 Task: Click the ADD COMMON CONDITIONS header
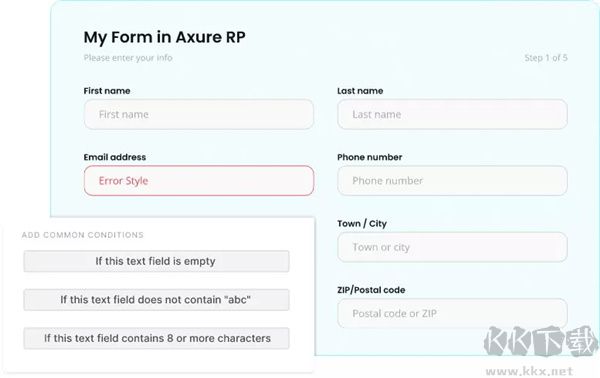[x=83, y=235]
